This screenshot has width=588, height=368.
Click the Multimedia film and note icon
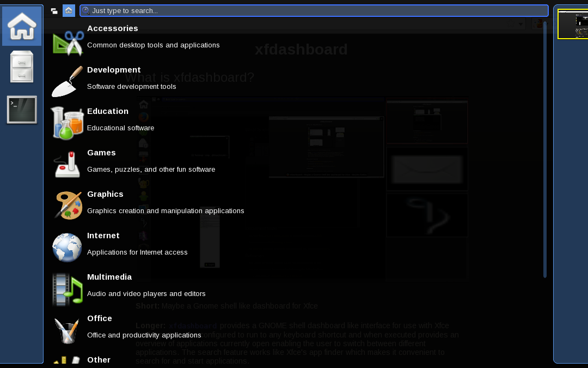68,289
